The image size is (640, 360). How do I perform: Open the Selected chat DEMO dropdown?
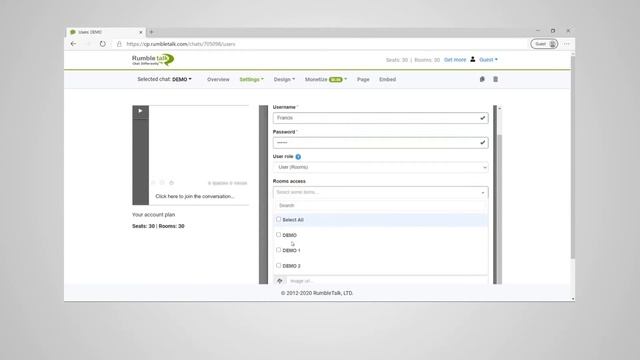(x=164, y=79)
